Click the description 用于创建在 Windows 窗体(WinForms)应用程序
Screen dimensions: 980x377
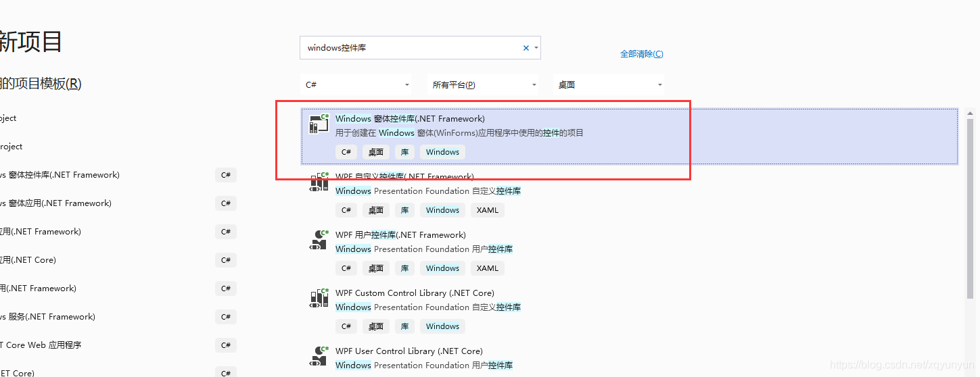459,133
